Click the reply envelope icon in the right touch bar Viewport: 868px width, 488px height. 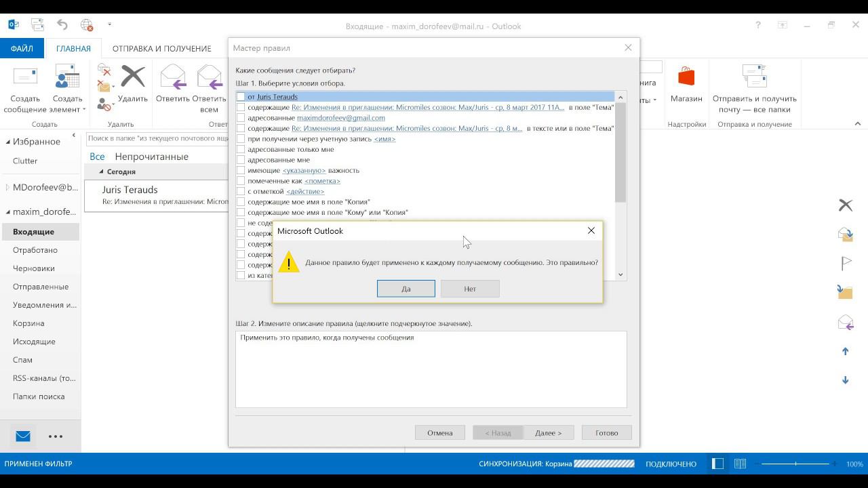click(846, 322)
